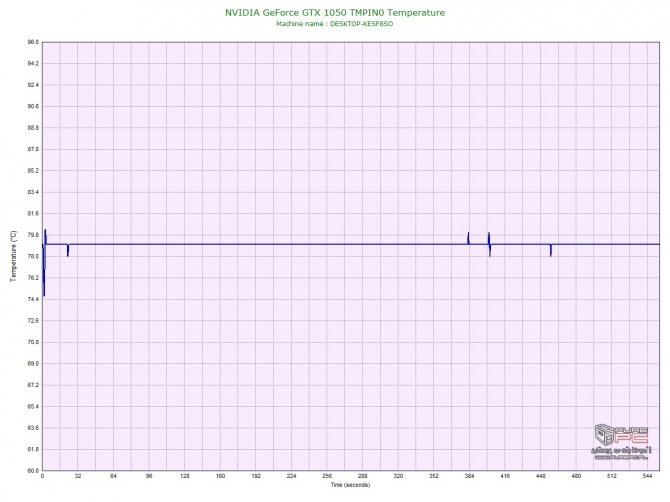Viewport: 670px width, 502px height.
Task: Click the 90.6 y-axis tick value
Action: tap(33, 106)
